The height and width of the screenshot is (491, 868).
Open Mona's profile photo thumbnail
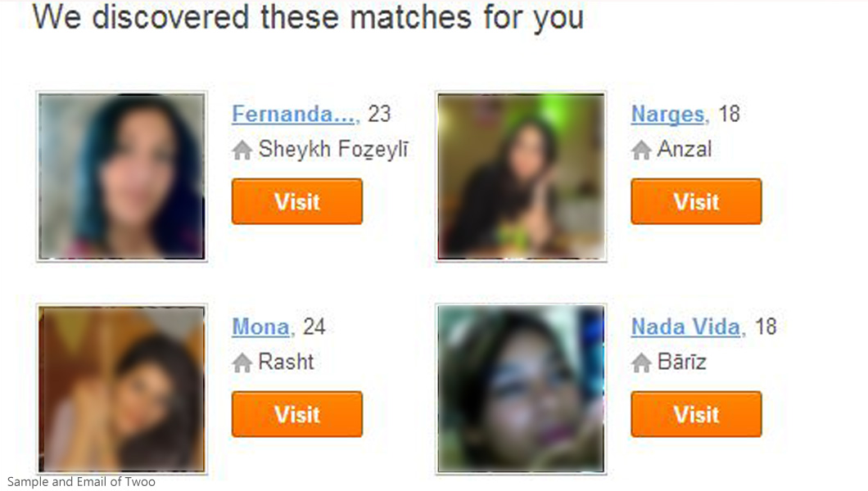click(122, 390)
